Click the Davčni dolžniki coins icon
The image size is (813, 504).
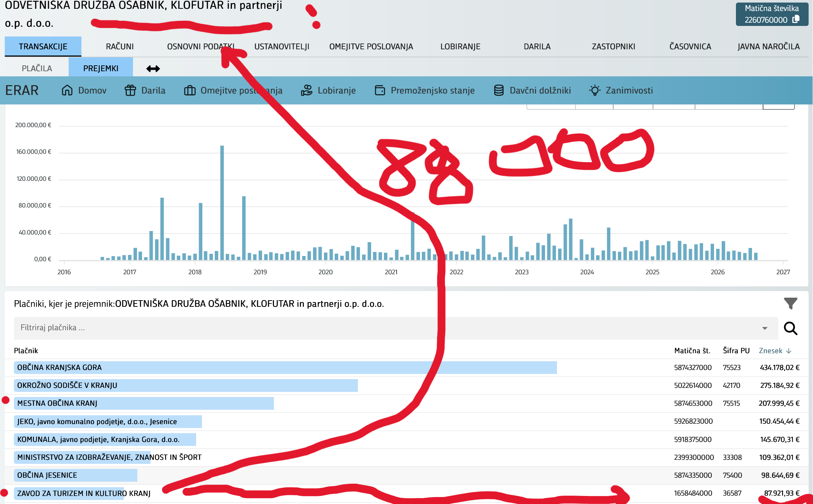[499, 90]
